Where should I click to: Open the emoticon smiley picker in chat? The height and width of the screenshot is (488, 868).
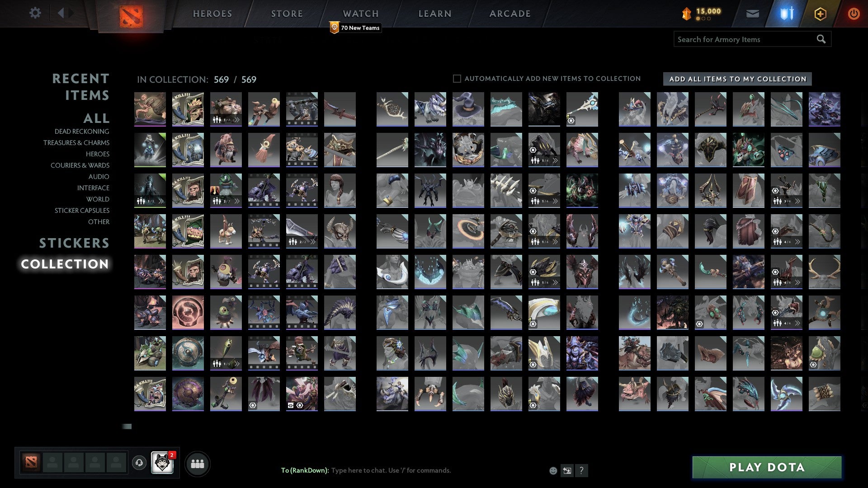click(553, 470)
